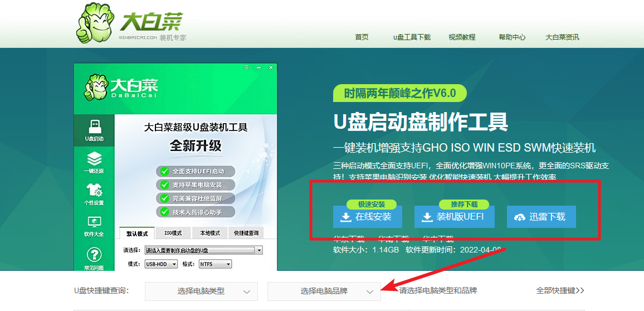Click the cloud icon on 迅雷下载

(520, 217)
